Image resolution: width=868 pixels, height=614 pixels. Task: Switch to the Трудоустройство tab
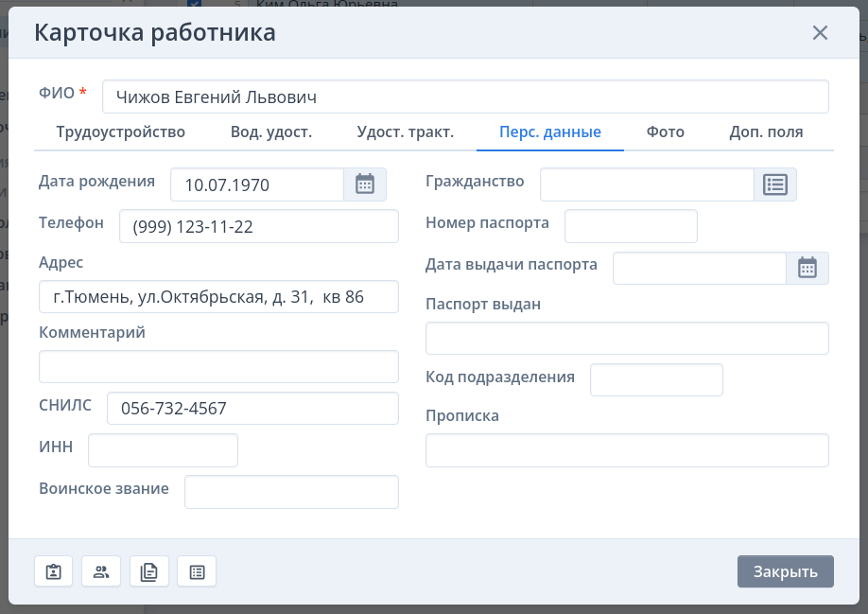pyautogui.click(x=121, y=132)
